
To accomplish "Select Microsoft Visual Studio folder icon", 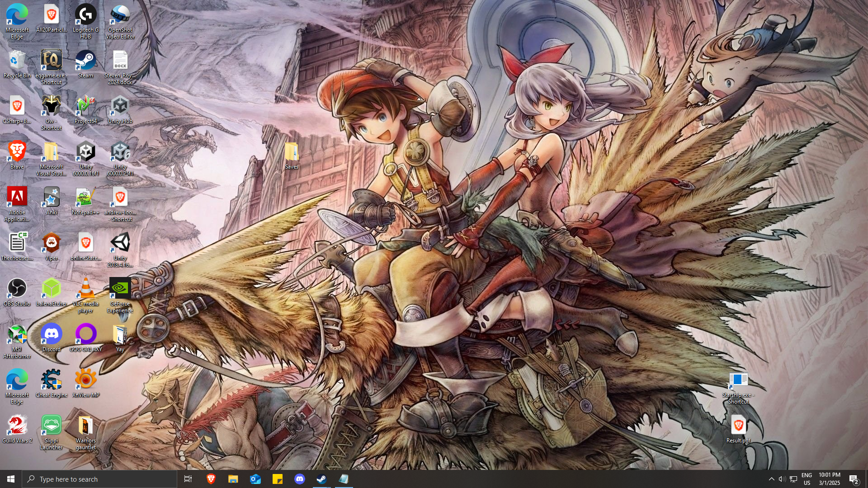I will 52,159.
